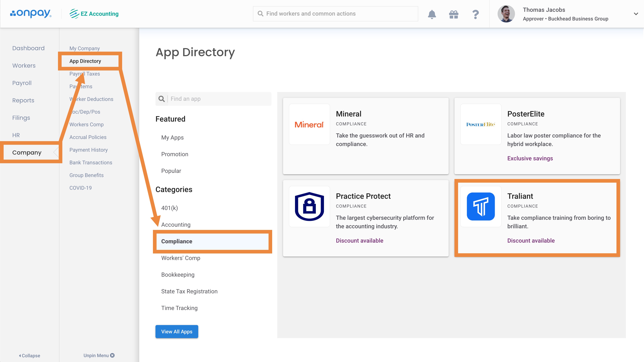The image size is (644, 362).
Task: Open App Directory submenu item
Action: pyautogui.click(x=85, y=61)
